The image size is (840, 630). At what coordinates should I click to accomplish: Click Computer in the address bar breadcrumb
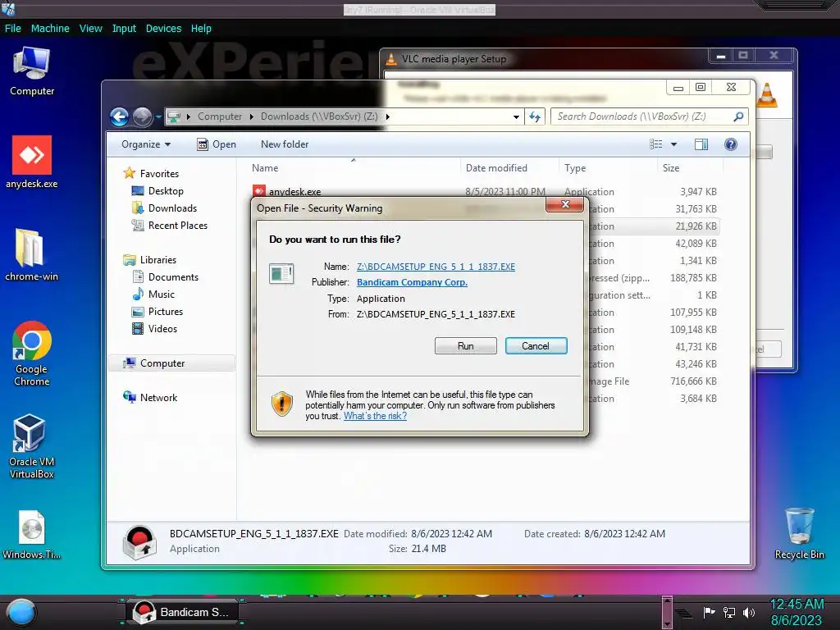coord(220,116)
